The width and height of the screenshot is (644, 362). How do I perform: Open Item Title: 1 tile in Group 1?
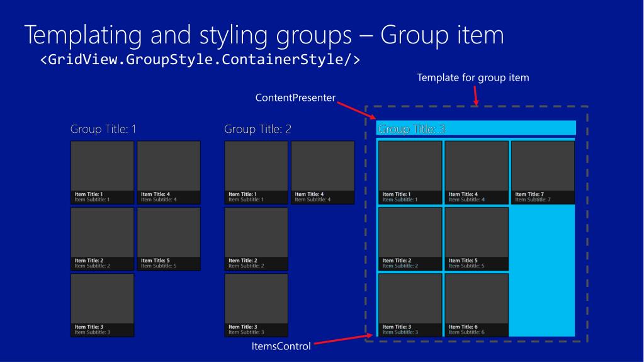point(102,173)
